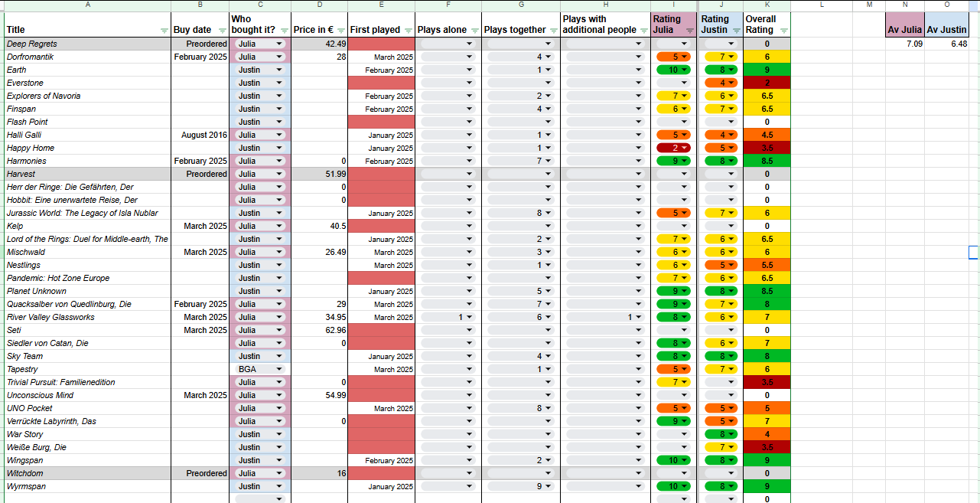Select the 'August 2016' buy date cell
Viewport: 980px width, 503px height.
coord(200,135)
